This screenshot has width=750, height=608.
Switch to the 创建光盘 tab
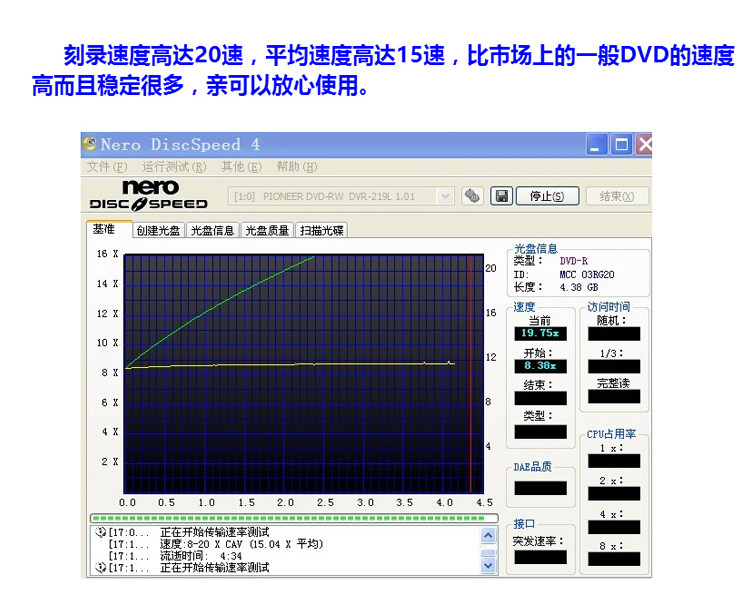click(158, 231)
